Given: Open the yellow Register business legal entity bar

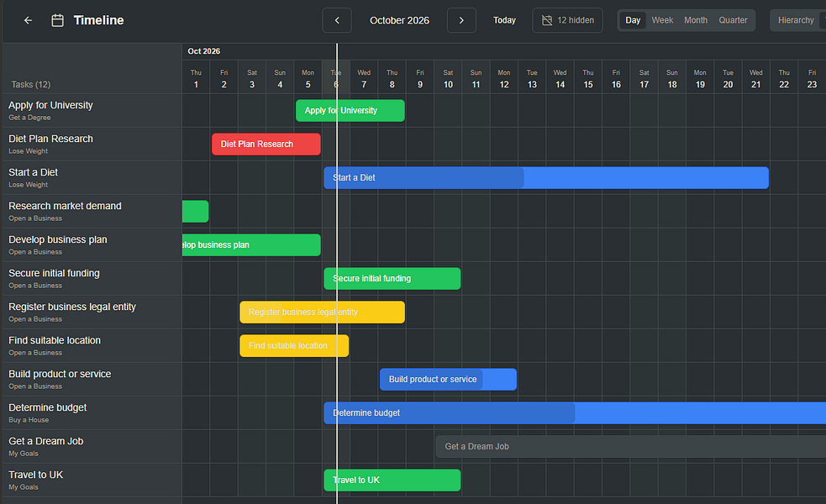Looking at the screenshot, I should 323,312.
